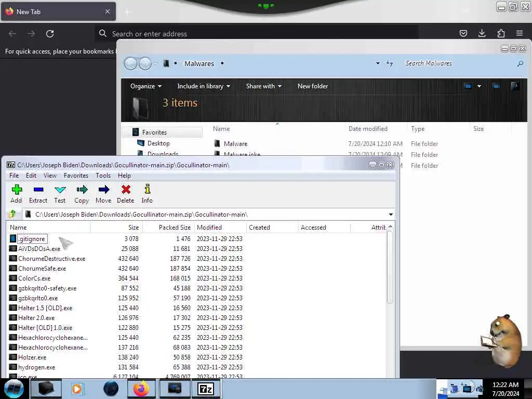Open Edit menu in 7-Zip
Image resolution: width=532 pixels, height=399 pixels.
coord(31,176)
